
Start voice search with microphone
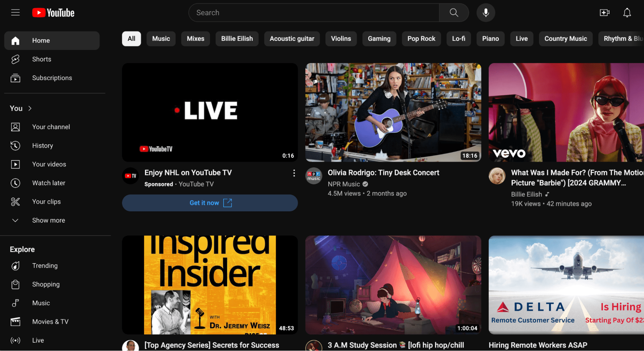point(485,13)
